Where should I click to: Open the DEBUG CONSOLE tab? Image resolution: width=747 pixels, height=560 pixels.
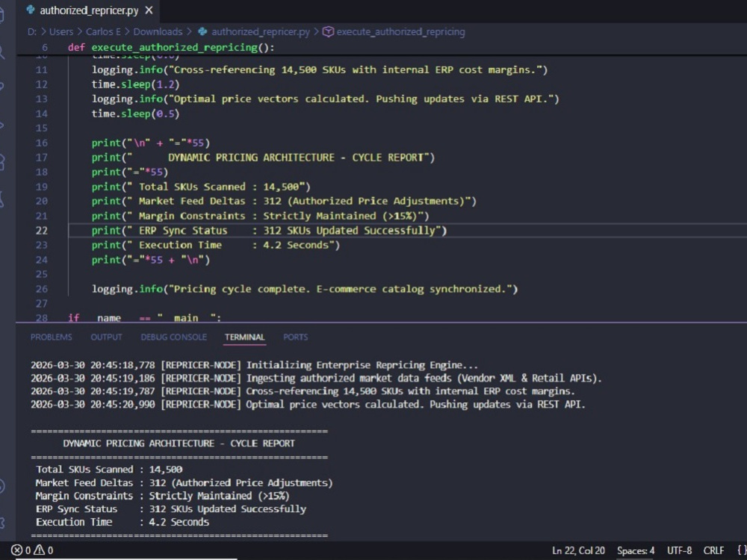click(x=173, y=337)
